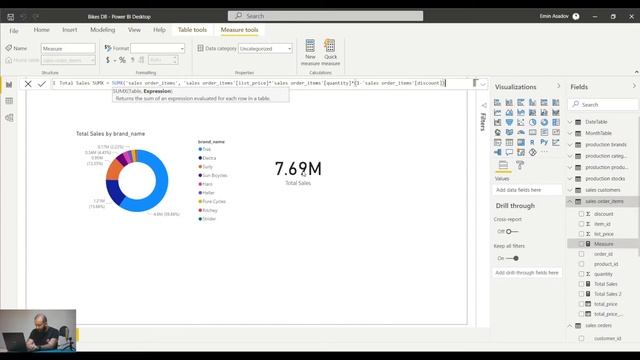Commit the formula with the checkmark
640x360 pixels.
pyautogui.click(x=42, y=84)
